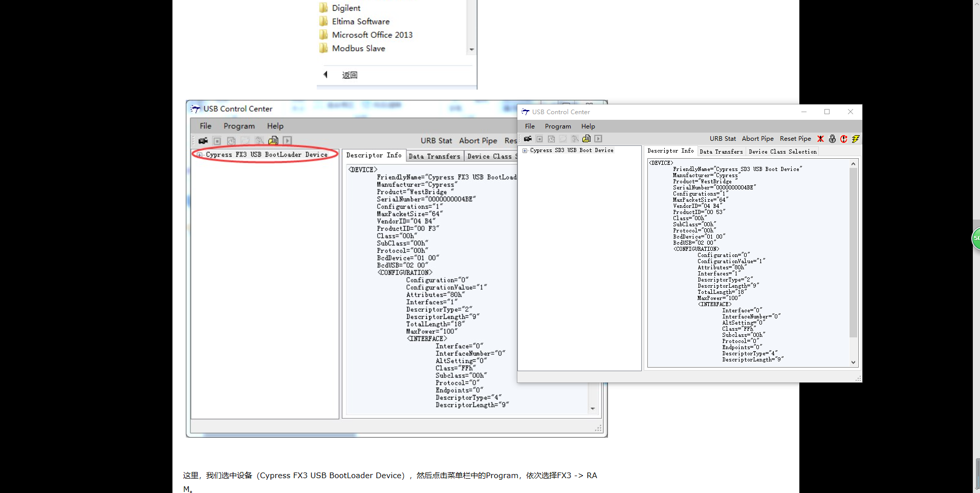Click the URB Stat button in the left window
The width and height of the screenshot is (980, 493).
click(x=436, y=140)
